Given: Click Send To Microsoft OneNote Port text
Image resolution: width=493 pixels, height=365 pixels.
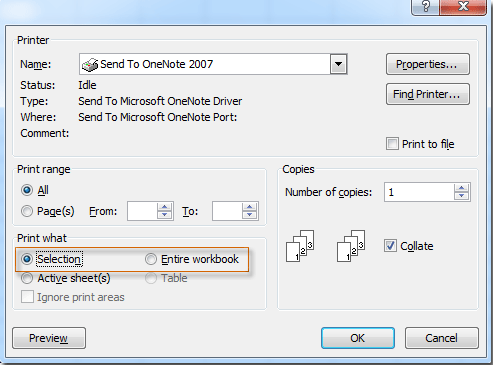Looking at the screenshot, I should click(158, 117).
